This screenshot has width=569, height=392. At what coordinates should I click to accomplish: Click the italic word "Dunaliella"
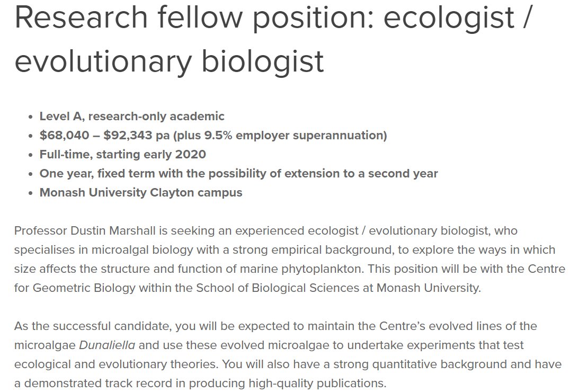click(x=107, y=345)
